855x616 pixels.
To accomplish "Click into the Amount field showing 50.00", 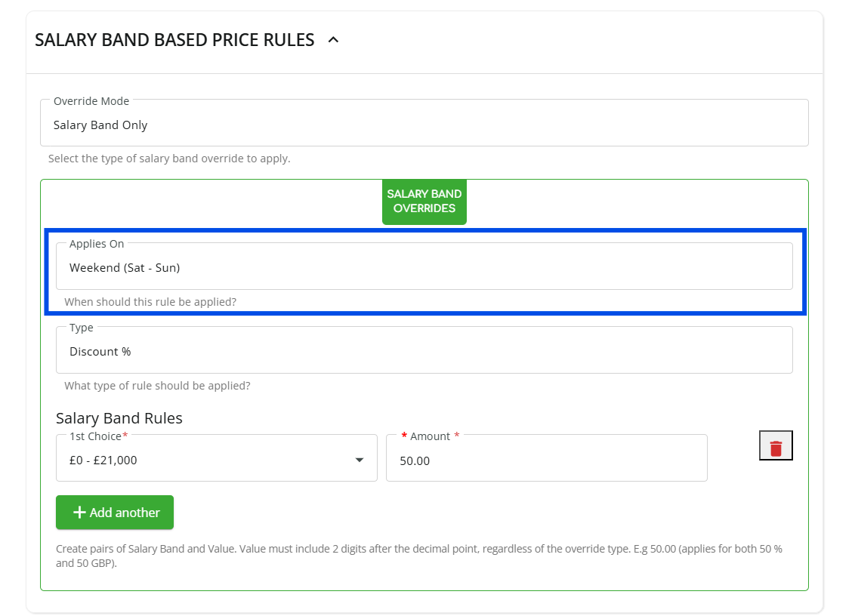I will click(x=545, y=460).
